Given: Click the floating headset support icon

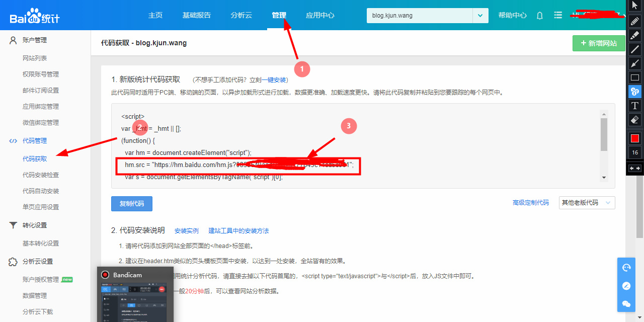Looking at the screenshot, I should point(626,268).
